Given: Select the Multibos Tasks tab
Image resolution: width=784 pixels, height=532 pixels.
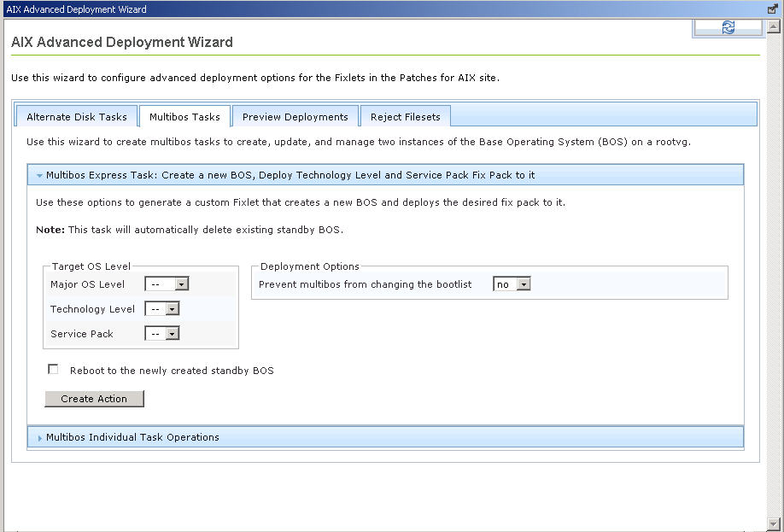Looking at the screenshot, I should (x=184, y=116).
